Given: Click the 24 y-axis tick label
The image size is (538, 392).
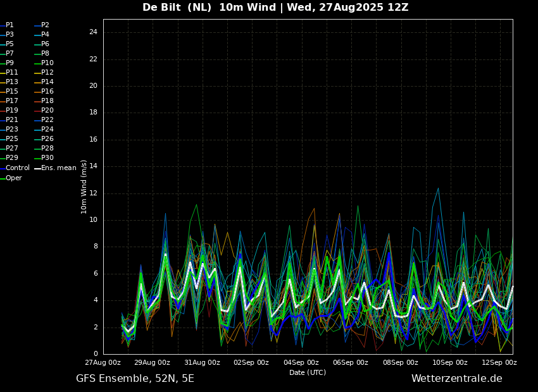Looking at the screenshot, I should tap(93, 32).
